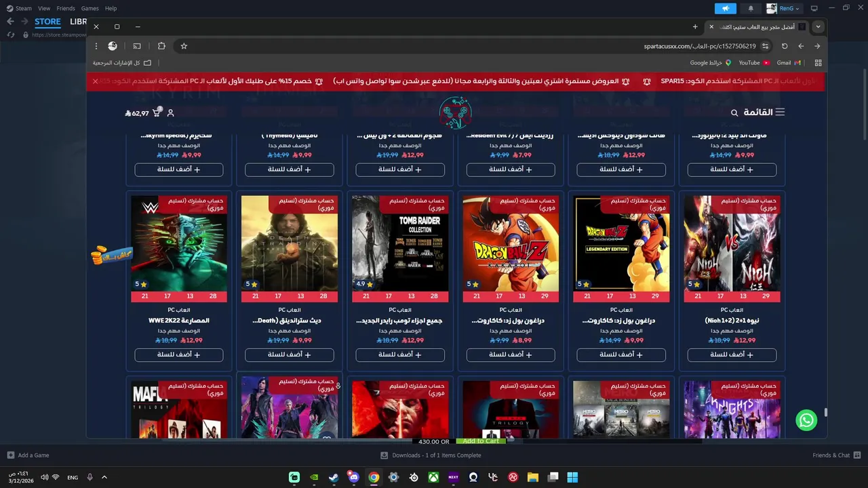Open Steam Help menu
Screen dimensions: 868x488
111,8
